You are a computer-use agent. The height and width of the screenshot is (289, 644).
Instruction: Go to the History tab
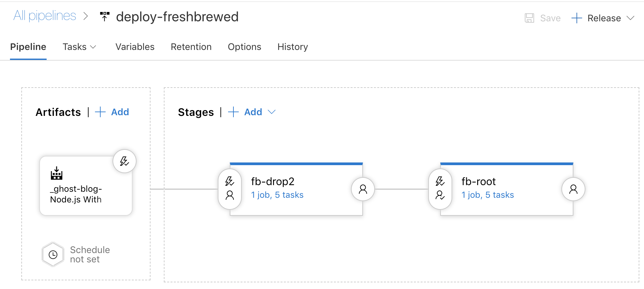pos(293,47)
